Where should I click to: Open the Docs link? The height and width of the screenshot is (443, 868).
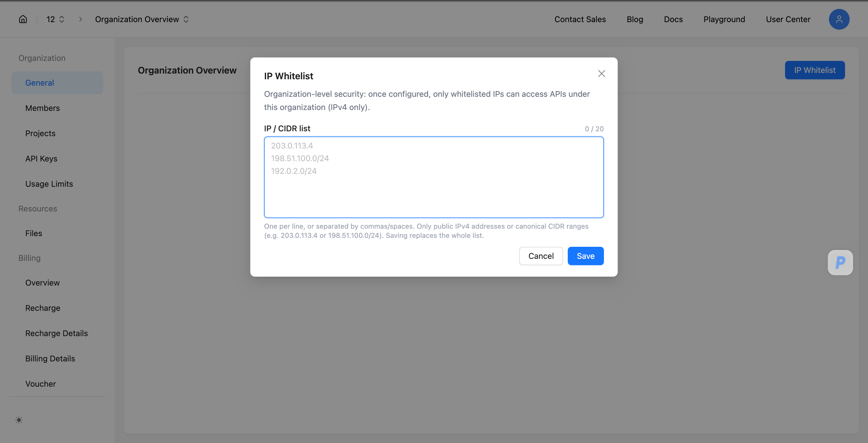(673, 19)
